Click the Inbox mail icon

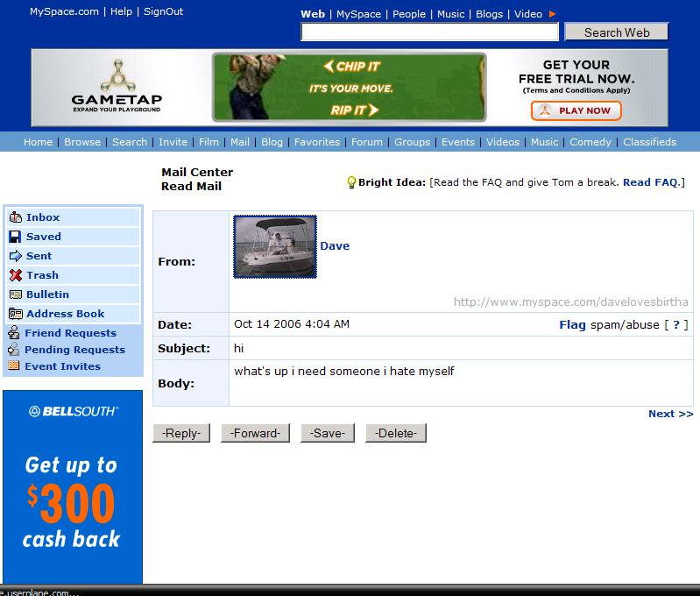[x=15, y=217]
